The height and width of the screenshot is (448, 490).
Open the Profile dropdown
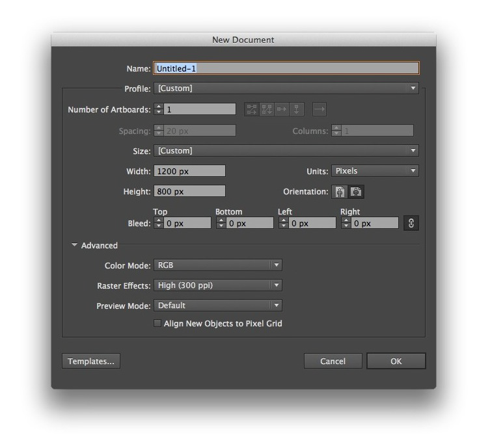point(286,88)
